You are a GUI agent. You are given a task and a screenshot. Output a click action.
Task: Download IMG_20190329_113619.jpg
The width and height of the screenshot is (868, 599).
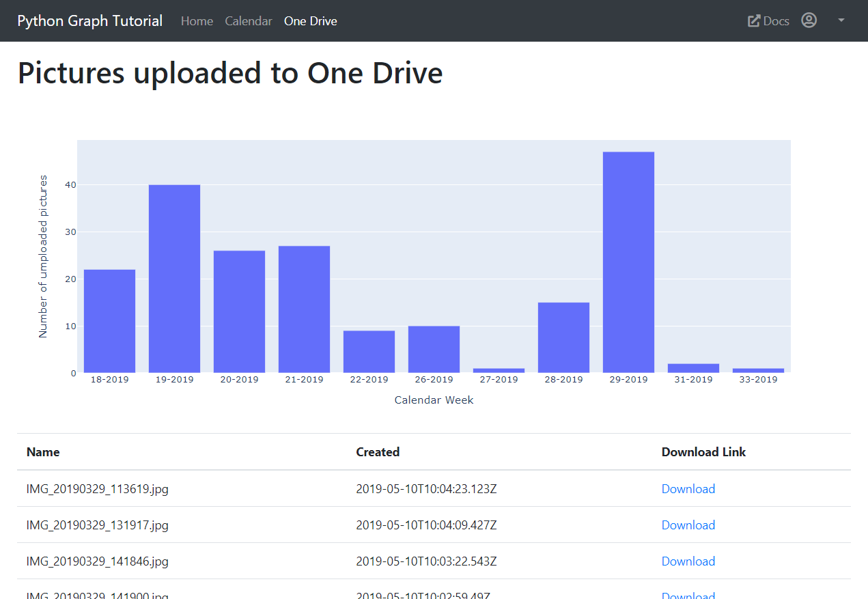click(688, 489)
